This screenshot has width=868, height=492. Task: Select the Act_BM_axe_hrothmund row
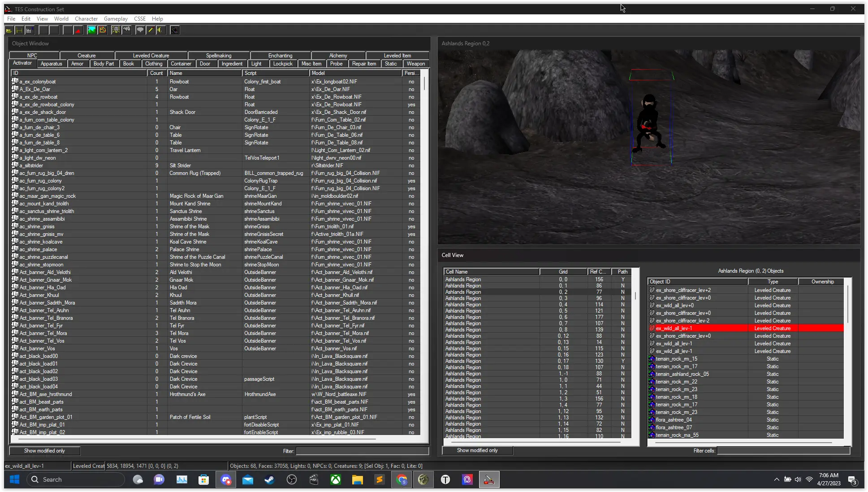(x=216, y=394)
